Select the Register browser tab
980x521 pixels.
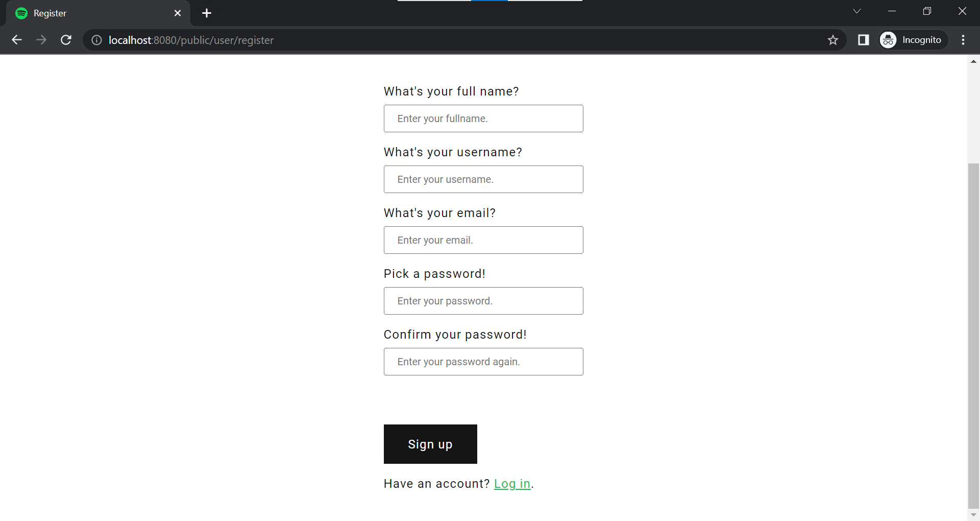[x=98, y=13]
